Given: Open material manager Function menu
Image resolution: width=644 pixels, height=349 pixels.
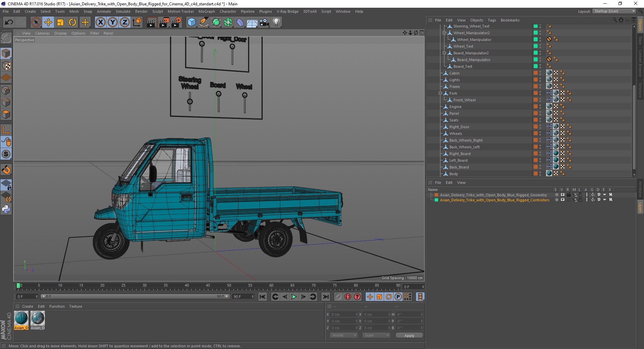Looking at the screenshot, I should click(x=57, y=306).
